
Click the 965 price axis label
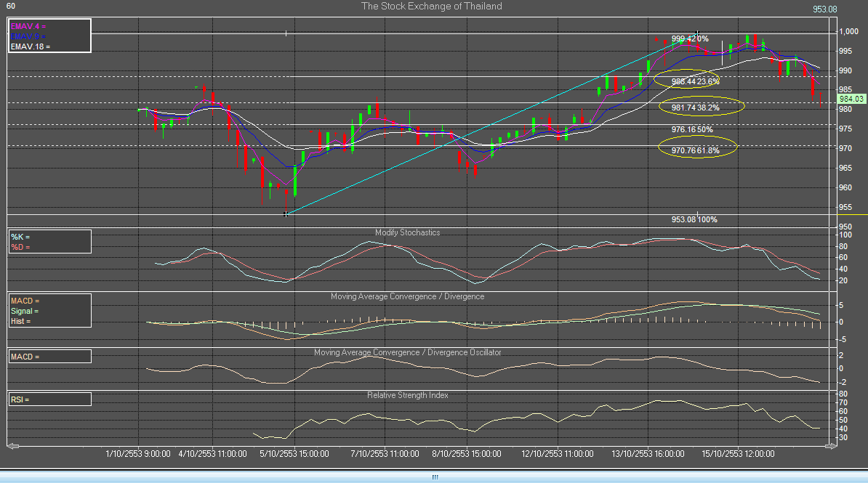tap(845, 168)
